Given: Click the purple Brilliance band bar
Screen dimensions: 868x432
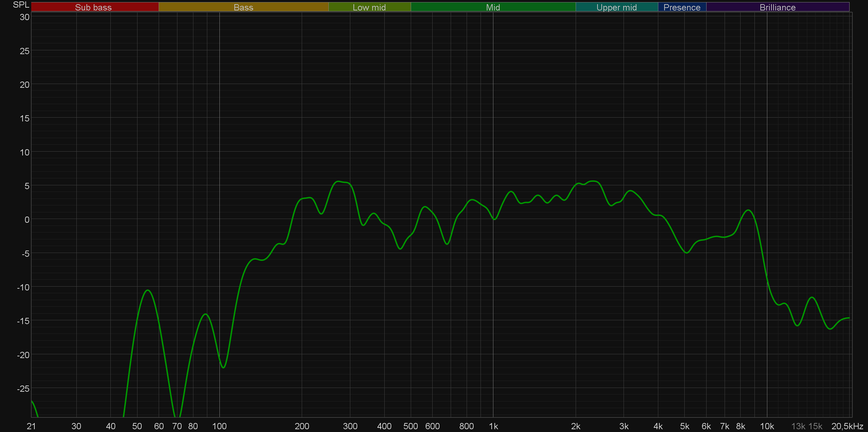Looking at the screenshot, I should [777, 7].
